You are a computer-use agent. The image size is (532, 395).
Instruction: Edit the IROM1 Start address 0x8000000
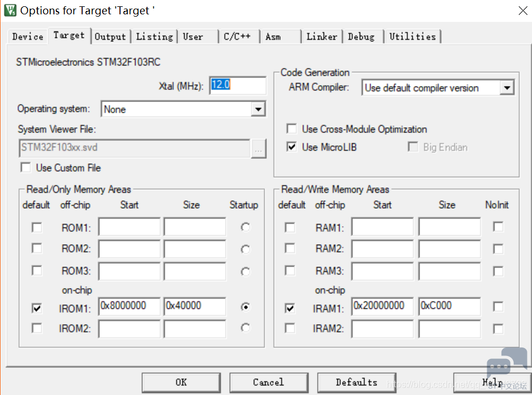tap(129, 307)
